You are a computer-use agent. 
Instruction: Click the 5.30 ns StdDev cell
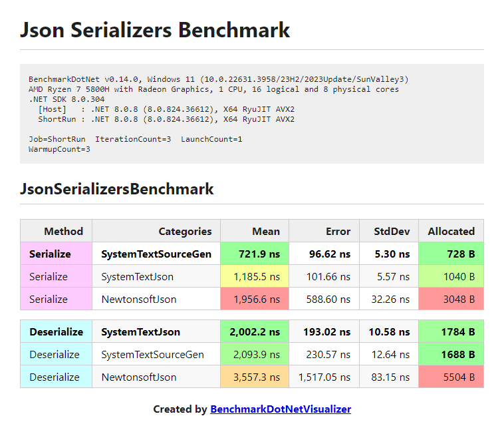click(x=389, y=254)
